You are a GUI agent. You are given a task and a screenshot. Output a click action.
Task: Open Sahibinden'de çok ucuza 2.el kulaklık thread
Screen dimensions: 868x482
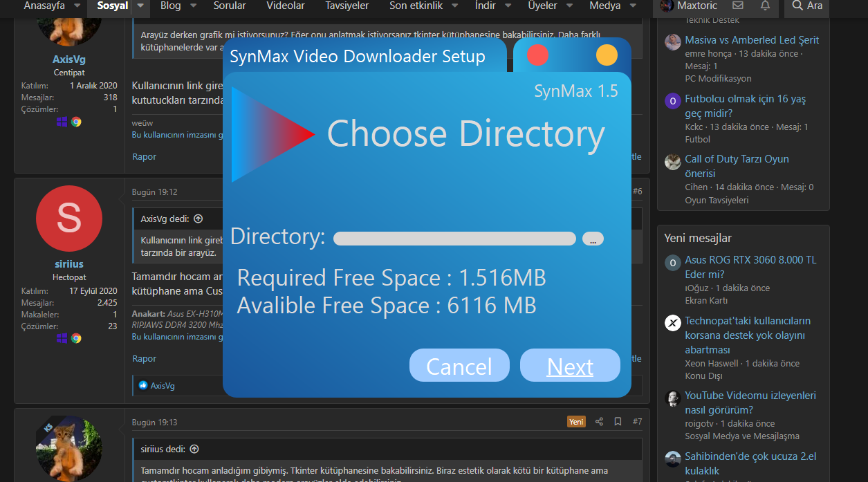(750, 463)
